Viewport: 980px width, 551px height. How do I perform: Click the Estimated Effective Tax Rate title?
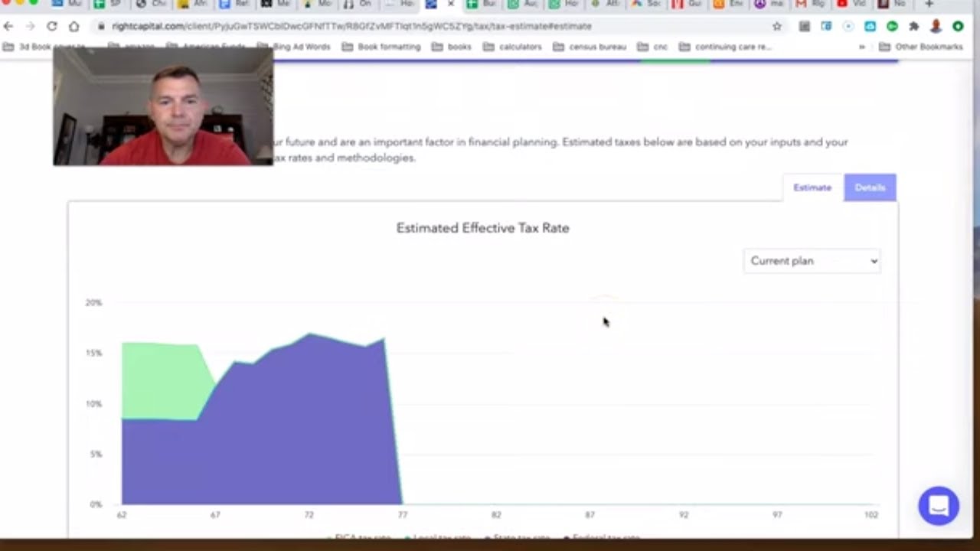pos(482,228)
